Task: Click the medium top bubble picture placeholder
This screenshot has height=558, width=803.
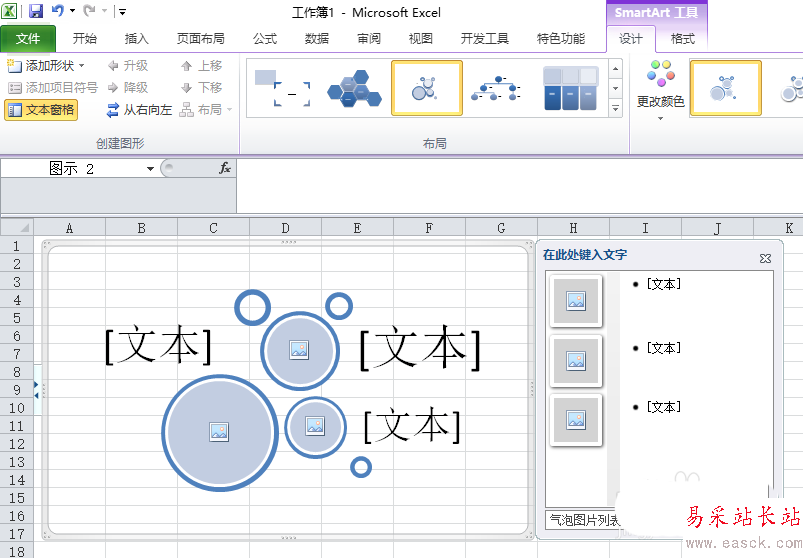Action: pos(300,351)
